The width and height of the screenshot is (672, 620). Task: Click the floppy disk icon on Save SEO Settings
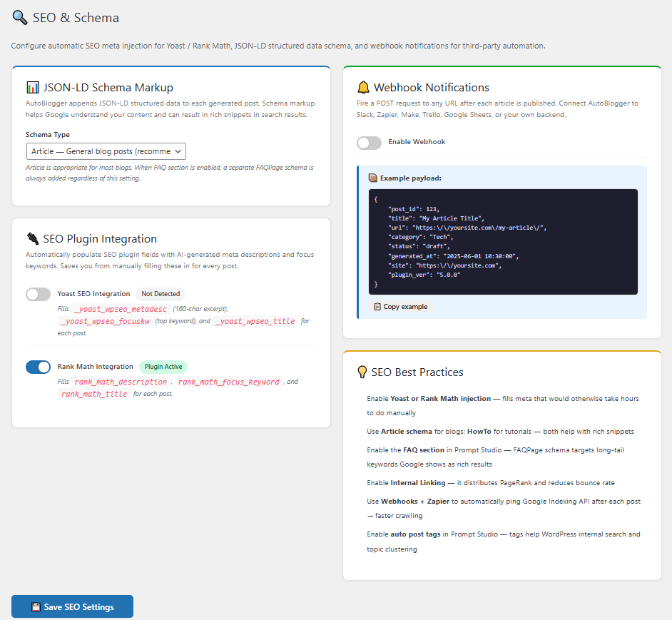[x=36, y=606]
